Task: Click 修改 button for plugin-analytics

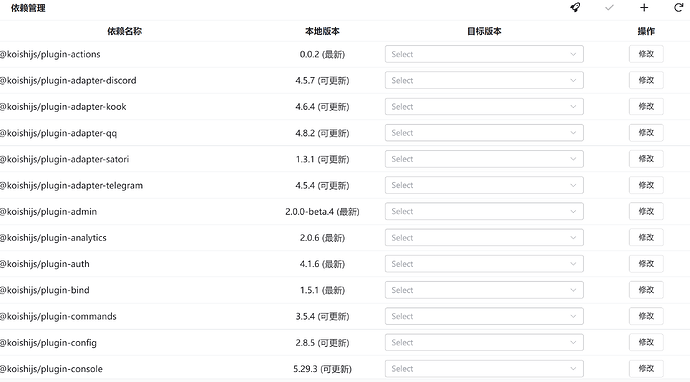Action: click(x=646, y=238)
